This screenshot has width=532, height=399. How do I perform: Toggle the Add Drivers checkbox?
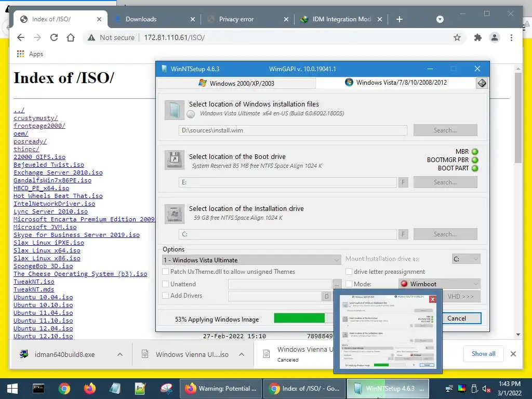[166, 296]
